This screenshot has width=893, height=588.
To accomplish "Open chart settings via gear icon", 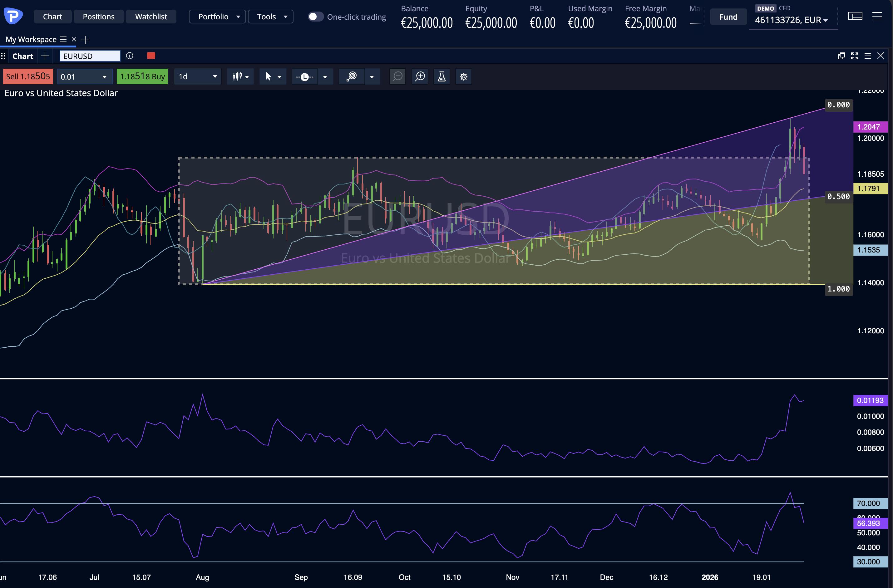I will 463,76.
